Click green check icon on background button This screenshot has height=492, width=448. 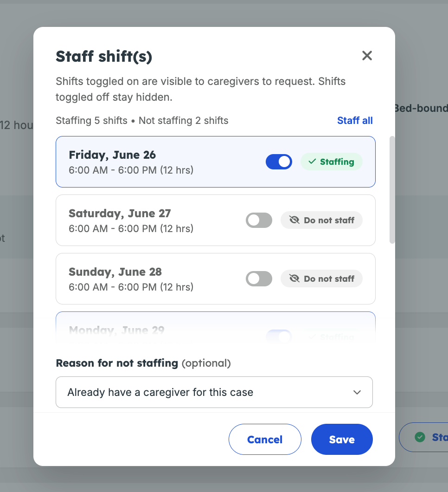[420, 437]
